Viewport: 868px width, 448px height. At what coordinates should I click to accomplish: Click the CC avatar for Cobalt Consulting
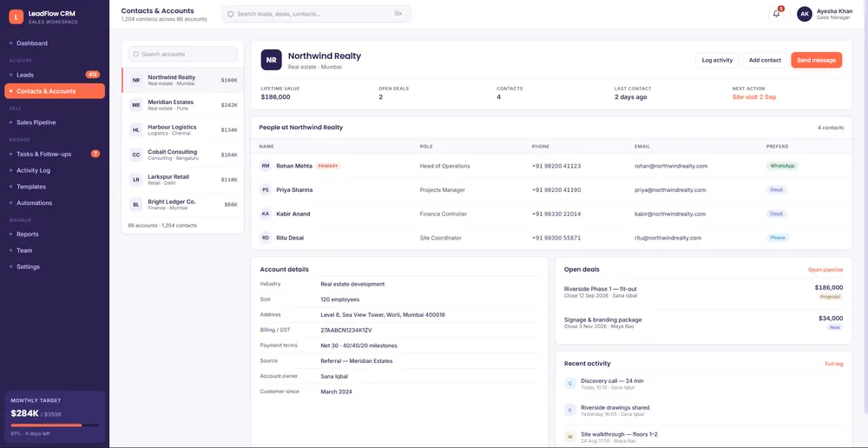(x=135, y=155)
